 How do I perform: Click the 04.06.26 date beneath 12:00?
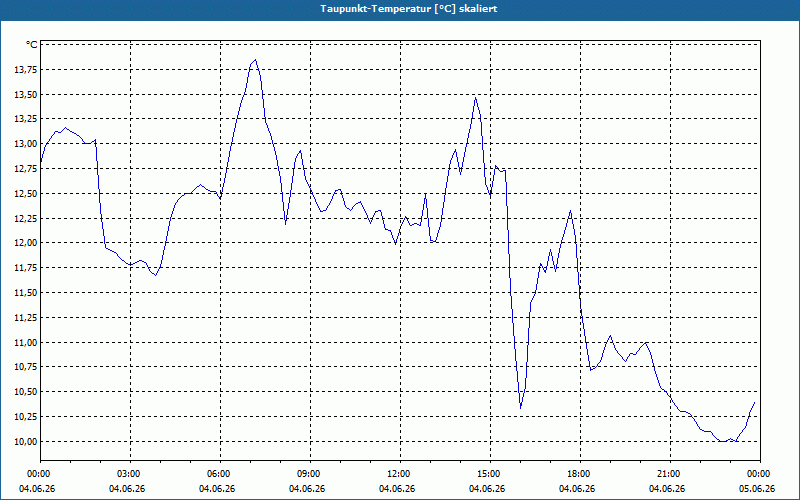click(397, 489)
